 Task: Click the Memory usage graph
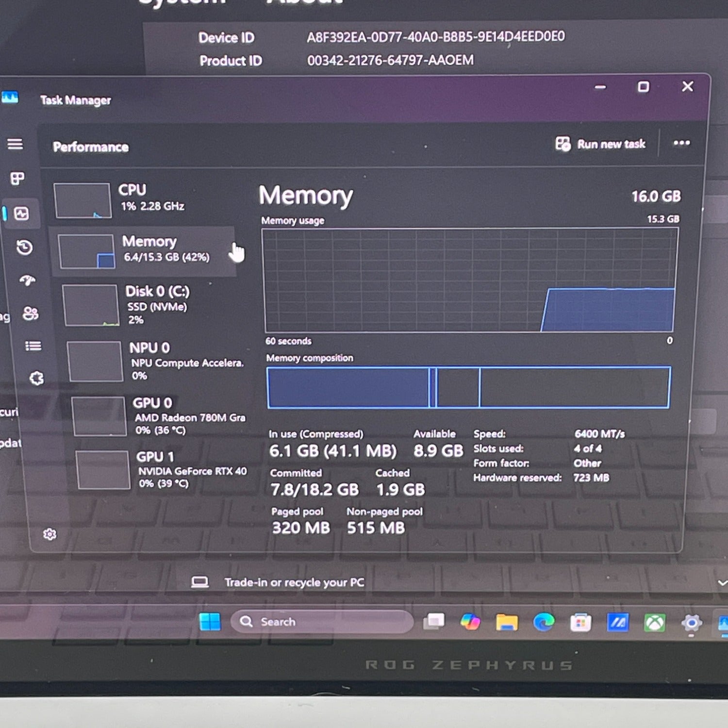pos(469,280)
